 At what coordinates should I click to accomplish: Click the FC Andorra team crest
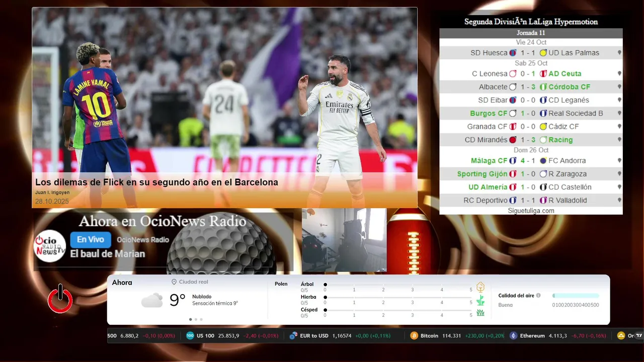coord(543,161)
